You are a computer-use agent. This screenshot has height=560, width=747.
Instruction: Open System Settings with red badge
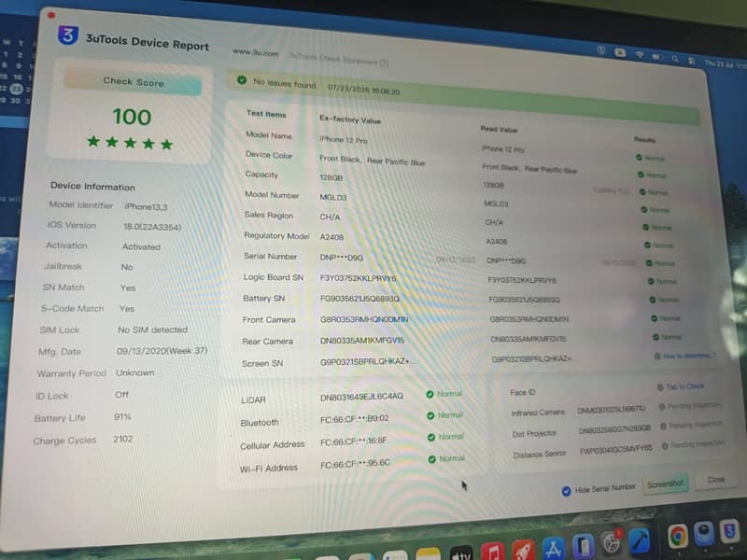612,542
